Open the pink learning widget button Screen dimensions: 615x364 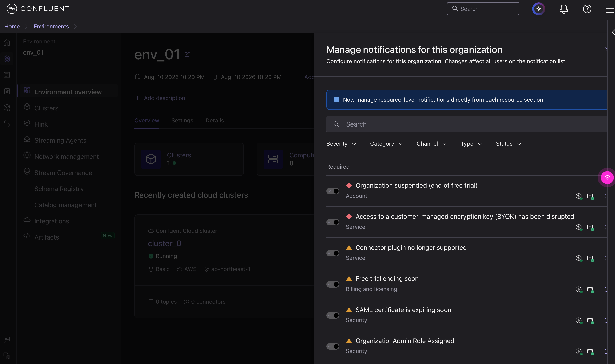pyautogui.click(x=607, y=177)
